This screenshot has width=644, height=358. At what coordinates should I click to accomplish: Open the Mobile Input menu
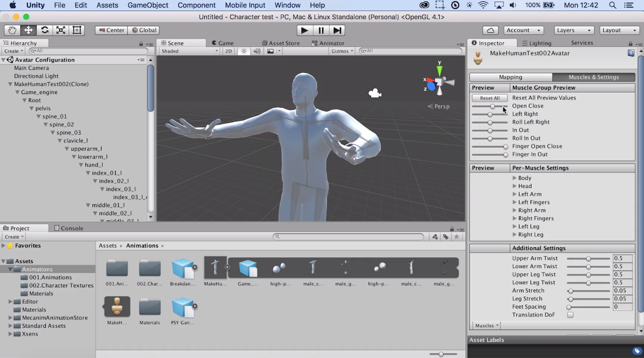245,5
